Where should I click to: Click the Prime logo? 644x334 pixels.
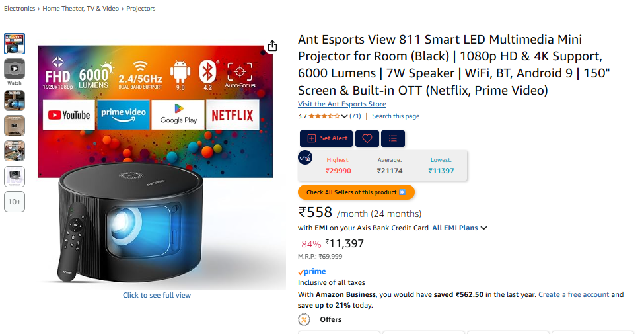(312, 272)
